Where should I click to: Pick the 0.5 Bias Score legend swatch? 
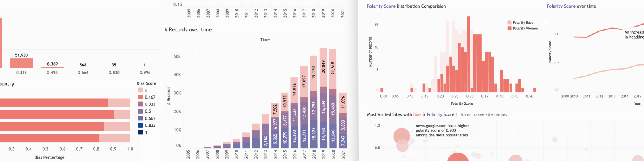tap(140, 111)
